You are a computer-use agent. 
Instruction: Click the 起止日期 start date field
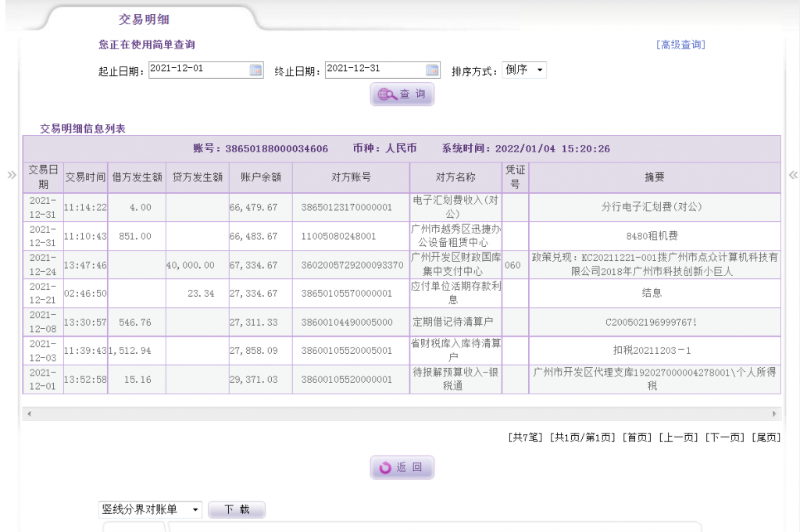(x=197, y=70)
